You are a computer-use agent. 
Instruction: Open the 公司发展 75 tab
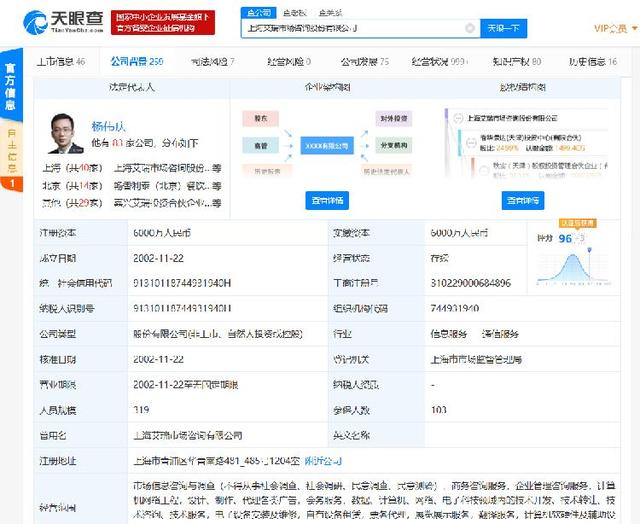pos(365,62)
